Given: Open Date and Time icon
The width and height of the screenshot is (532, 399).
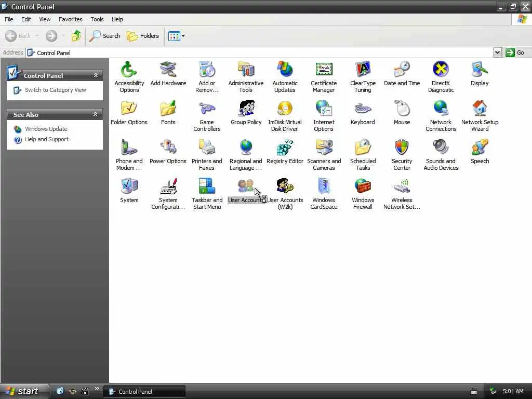Looking at the screenshot, I should (x=402, y=70).
